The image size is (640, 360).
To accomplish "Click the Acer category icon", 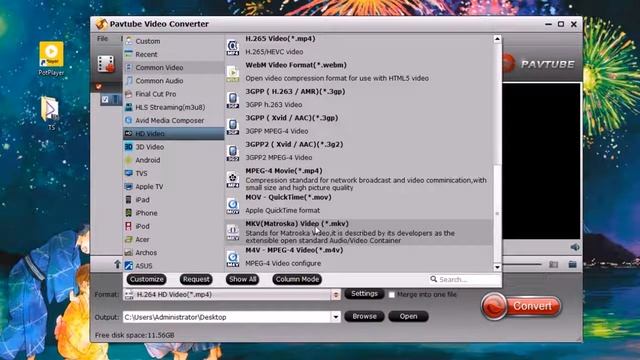I will point(129,239).
